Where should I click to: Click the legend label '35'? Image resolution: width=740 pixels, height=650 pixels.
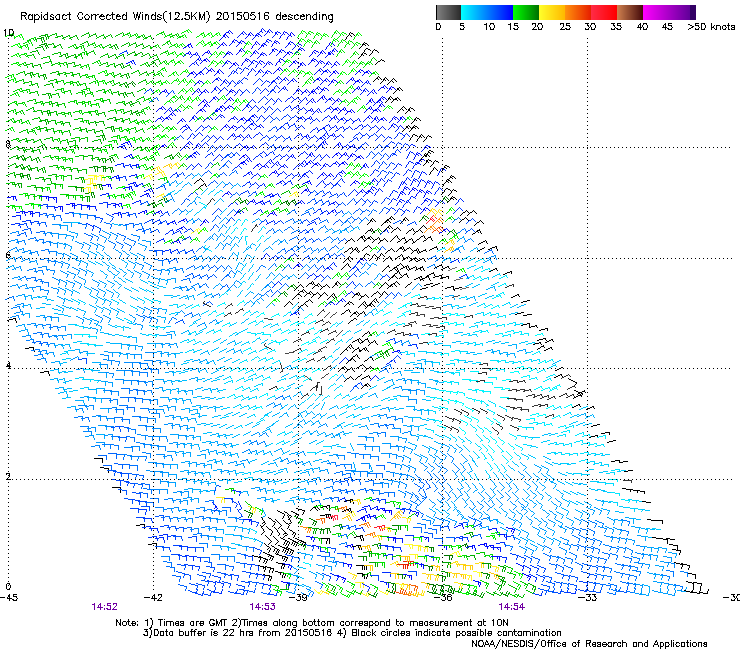pyautogui.click(x=616, y=27)
